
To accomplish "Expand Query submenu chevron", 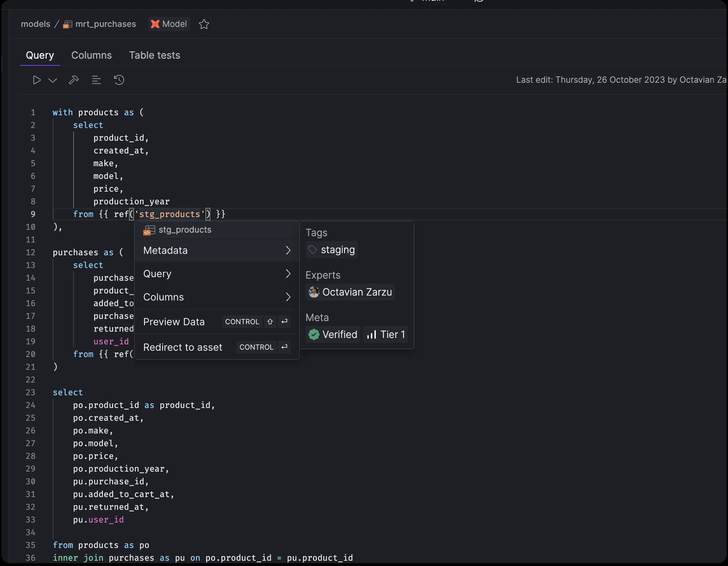I will click(288, 274).
